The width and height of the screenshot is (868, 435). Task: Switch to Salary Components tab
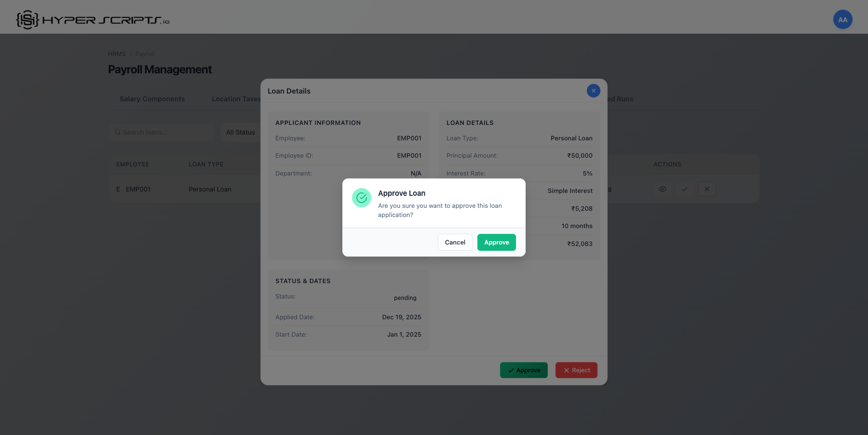152,99
